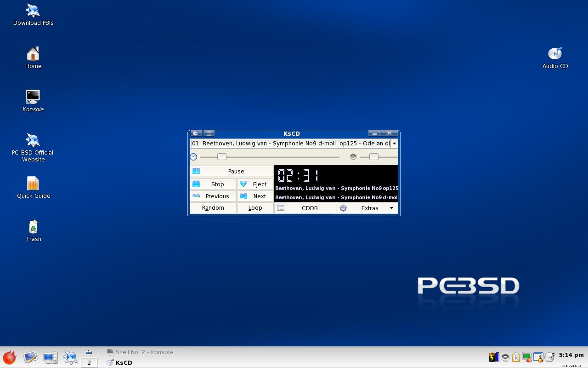Select the KsCD taskbar entry
Screen dimensions: 588x368
click(x=119, y=362)
